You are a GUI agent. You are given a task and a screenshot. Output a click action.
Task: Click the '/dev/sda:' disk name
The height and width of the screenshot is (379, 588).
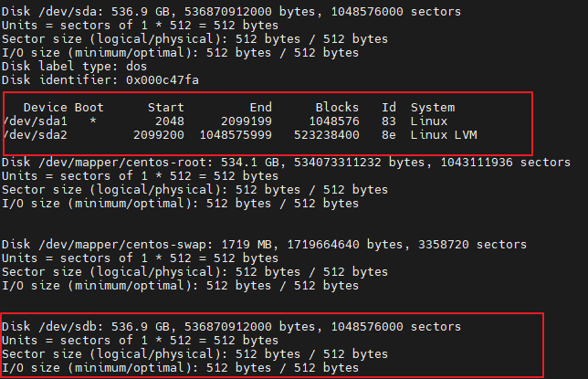tap(71, 12)
